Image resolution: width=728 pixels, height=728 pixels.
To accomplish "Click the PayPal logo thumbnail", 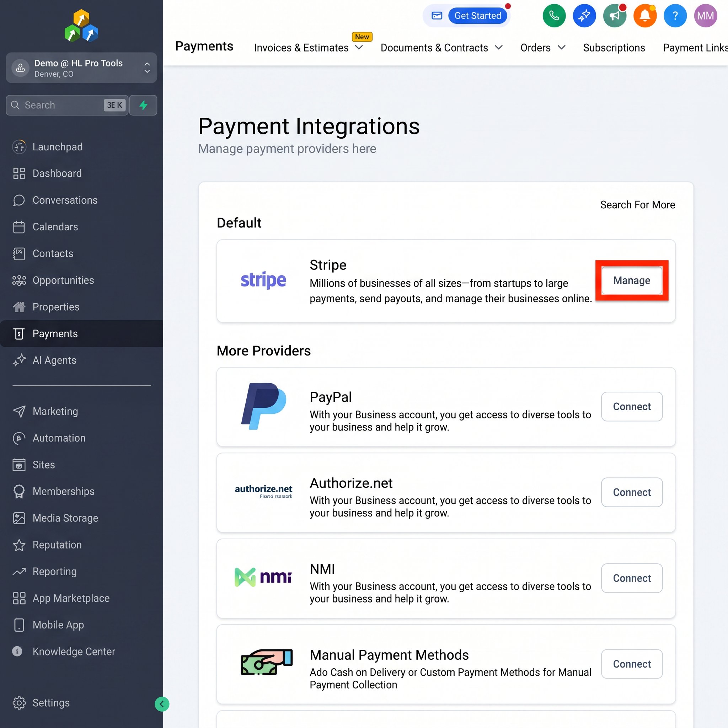I will click(x=263, y=406).
